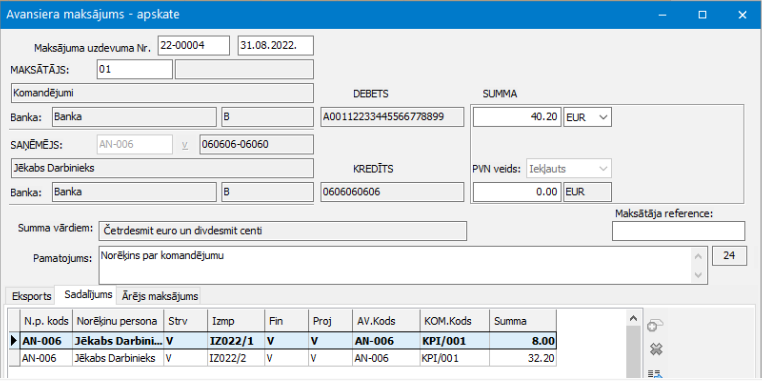Click the AV.Kods column header
Screen dimensions: 762x382
(x=386, y=321)
